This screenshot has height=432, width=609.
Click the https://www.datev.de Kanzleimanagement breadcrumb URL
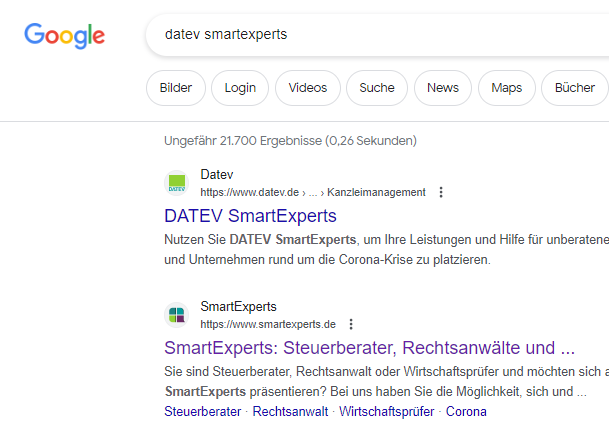click(313, 192)
